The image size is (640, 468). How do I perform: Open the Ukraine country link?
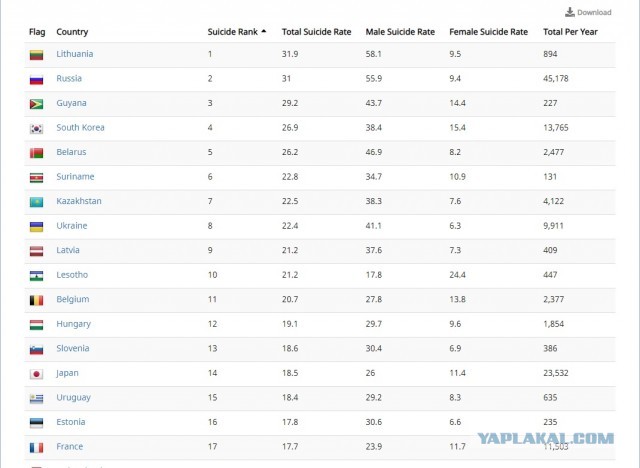[x=72, y=226]
